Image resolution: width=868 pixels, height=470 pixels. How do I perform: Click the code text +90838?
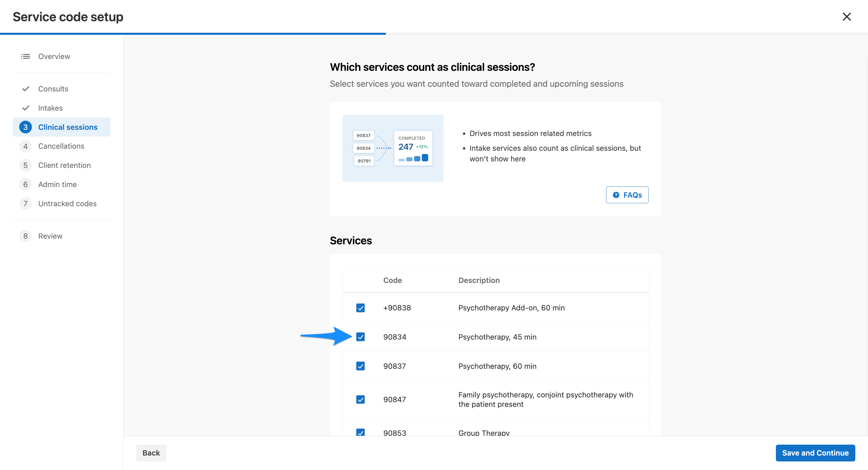[x=397, y=308]
